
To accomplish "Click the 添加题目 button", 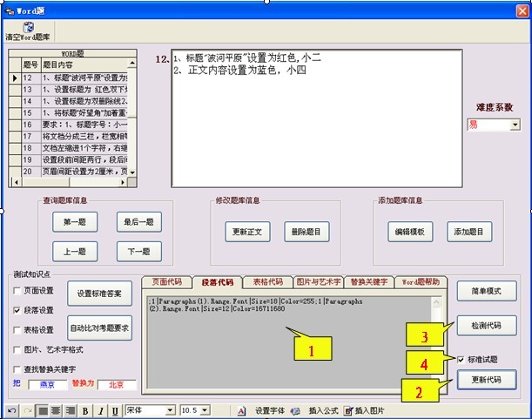I will (x=469, y=232).
